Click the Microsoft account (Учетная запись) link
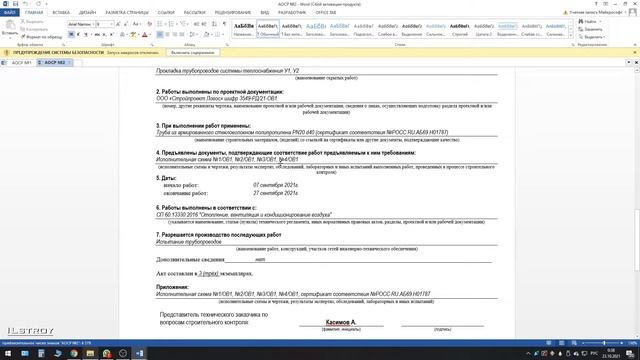Image resolution: width=640 pixels, height=360 pixels. (597, 13)
